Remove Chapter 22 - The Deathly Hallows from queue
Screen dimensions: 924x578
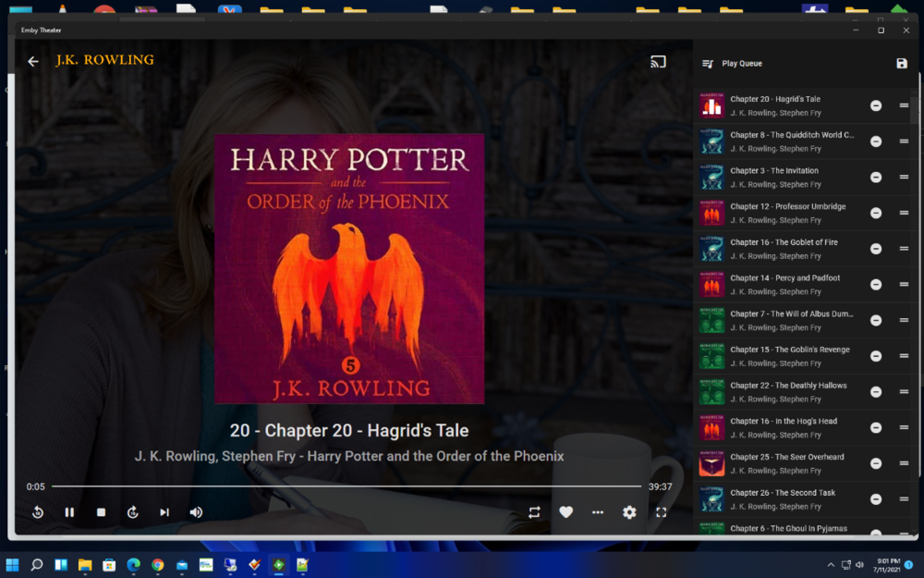coord(876,391)
